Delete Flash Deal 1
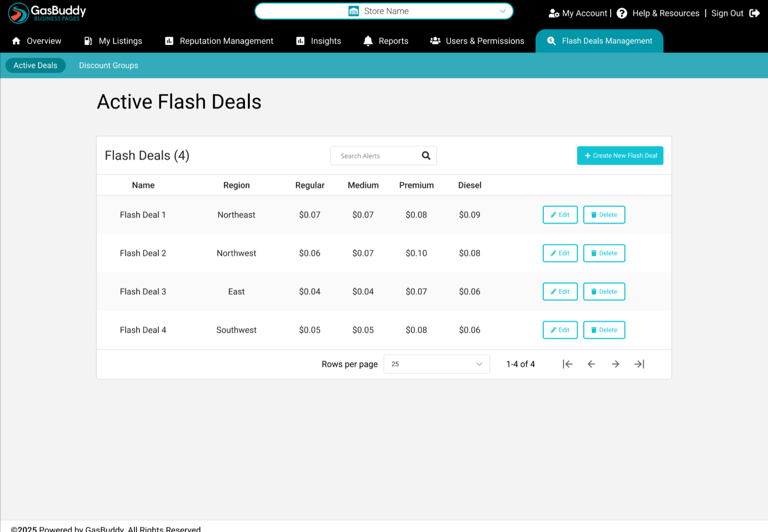 [604, 215]
